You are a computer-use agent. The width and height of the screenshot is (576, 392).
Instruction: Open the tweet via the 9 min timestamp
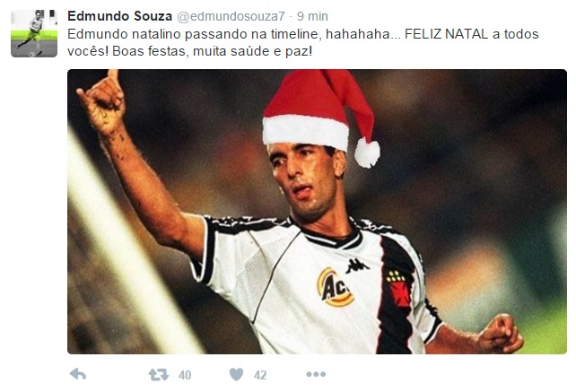coord(312,16)
